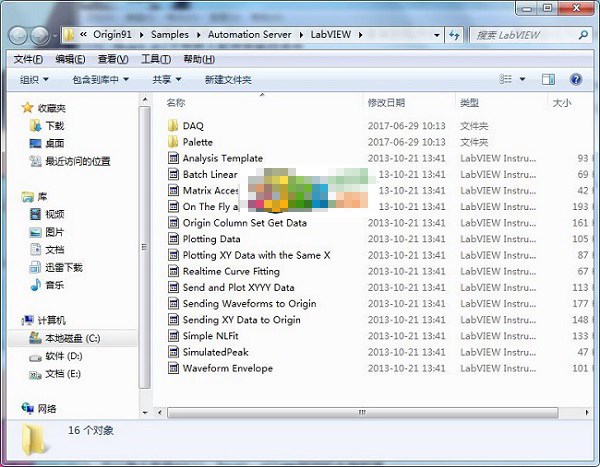Open Include in library (包含到库中) dropdown
This screenshot has height=467, width=600.
point(101,80)
